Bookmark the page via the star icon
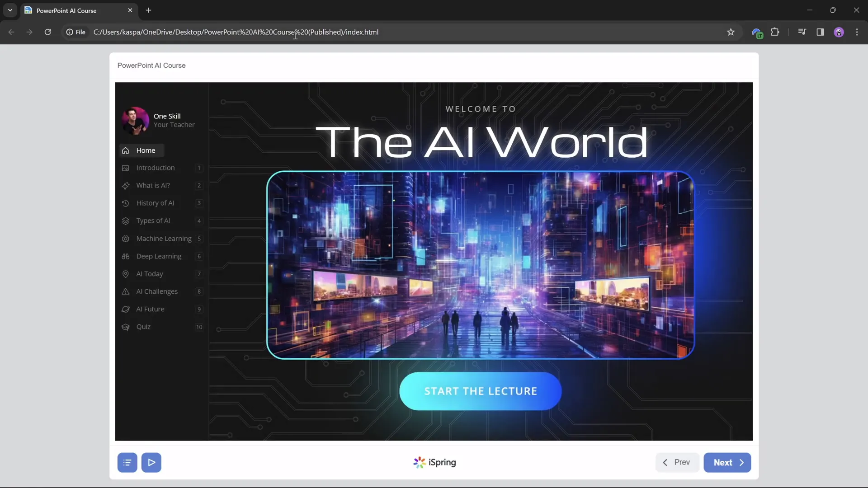This screenshot has height=488, width=868. (731, 32)
